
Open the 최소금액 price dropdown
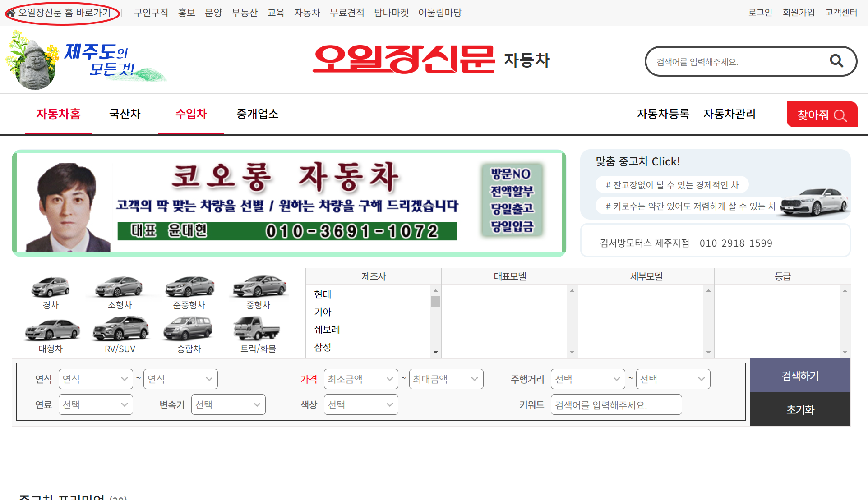[x=361, y=379]
